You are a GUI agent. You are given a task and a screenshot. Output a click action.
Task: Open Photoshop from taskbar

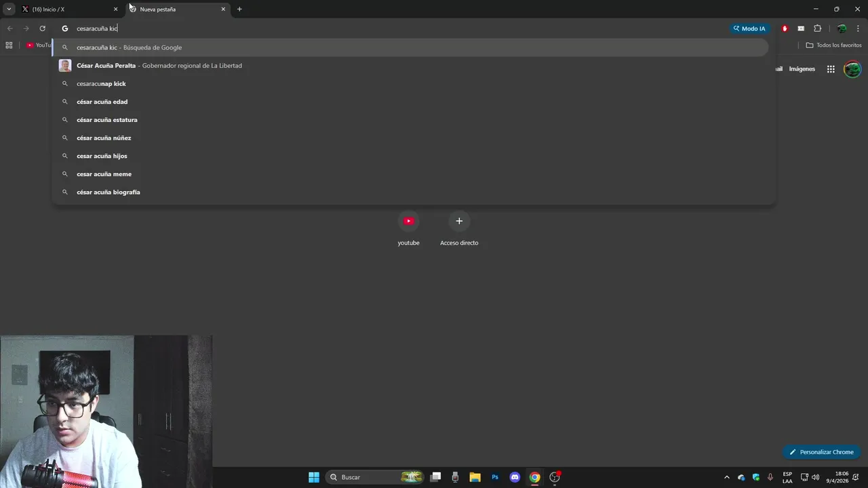click(495, 477)
